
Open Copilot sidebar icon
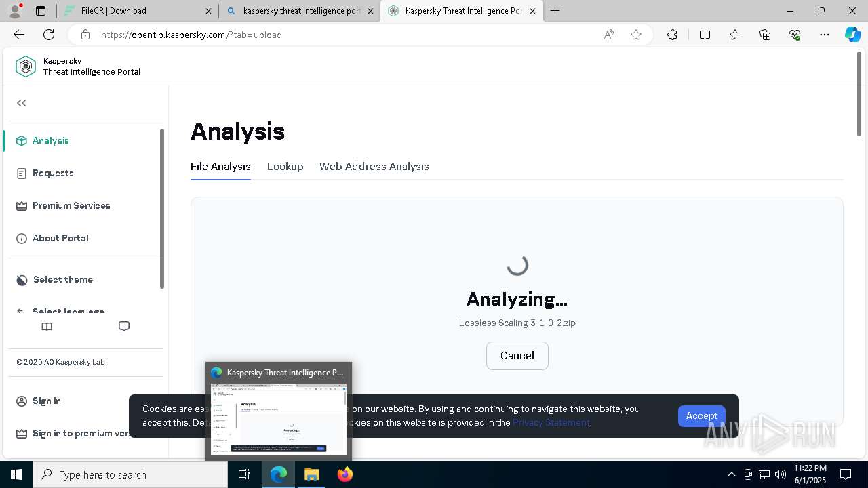click(853, 35)
